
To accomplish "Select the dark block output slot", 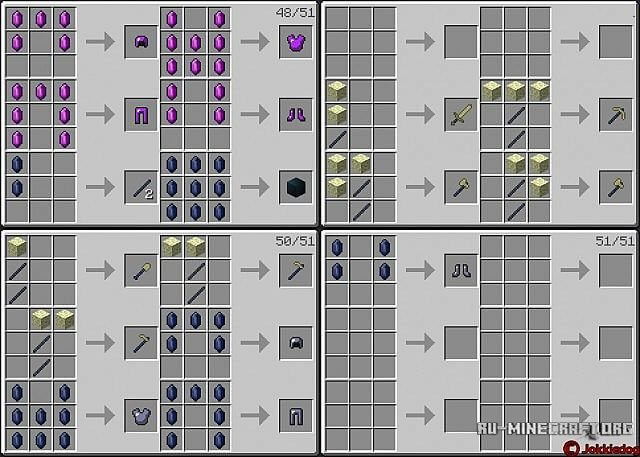I will click(296, 187).
